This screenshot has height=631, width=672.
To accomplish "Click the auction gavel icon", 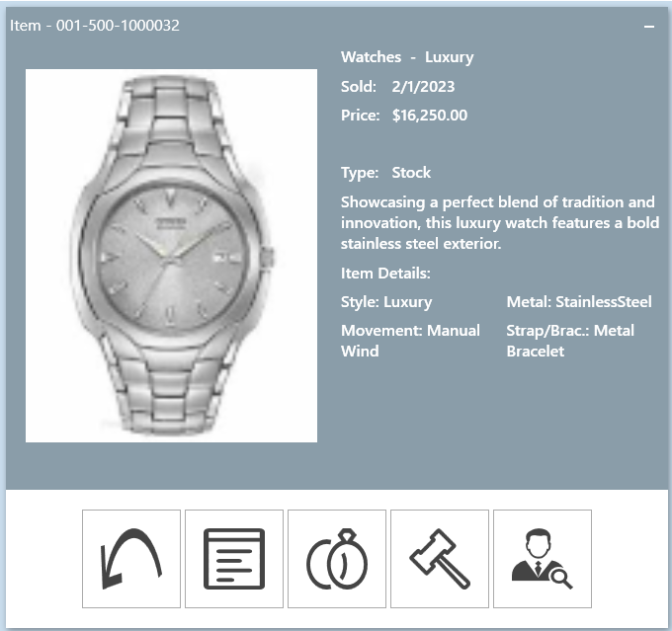I will click(x=440, y=559).
